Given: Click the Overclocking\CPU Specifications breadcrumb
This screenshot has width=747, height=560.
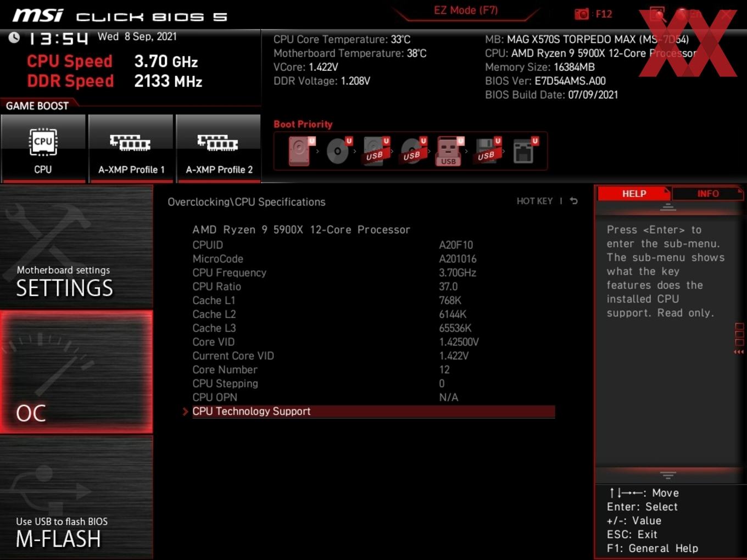Looking at the screenshot, I should [x=247, y=202].
